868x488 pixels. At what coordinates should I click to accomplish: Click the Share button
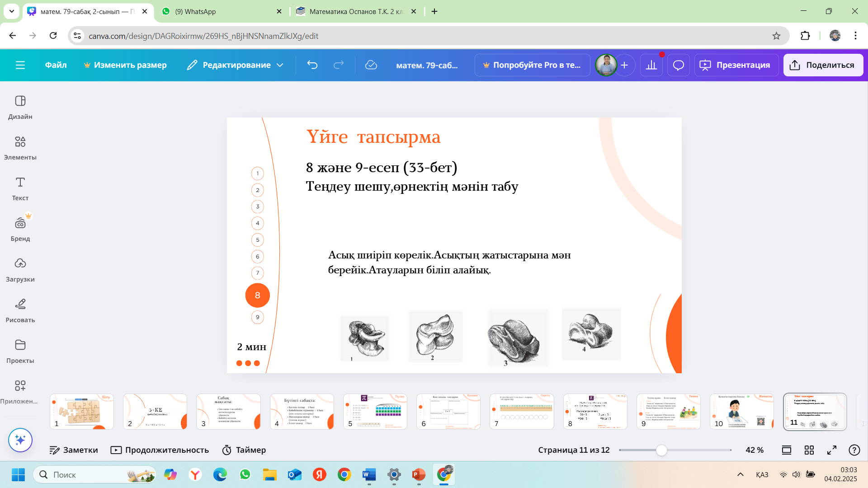(x=823, y=65)
